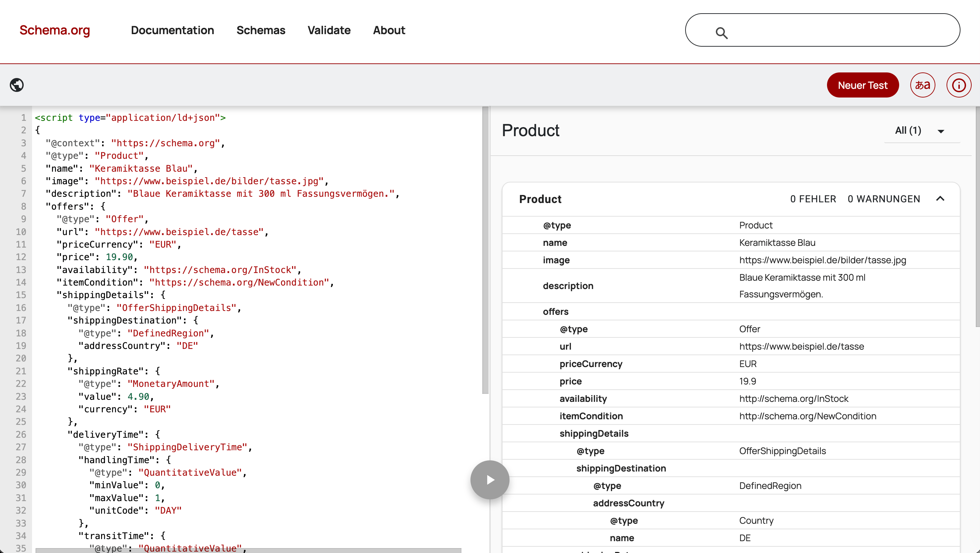The image size is (980, 553).
Task: Click the addressCountry row label
Action: point(628,503)
